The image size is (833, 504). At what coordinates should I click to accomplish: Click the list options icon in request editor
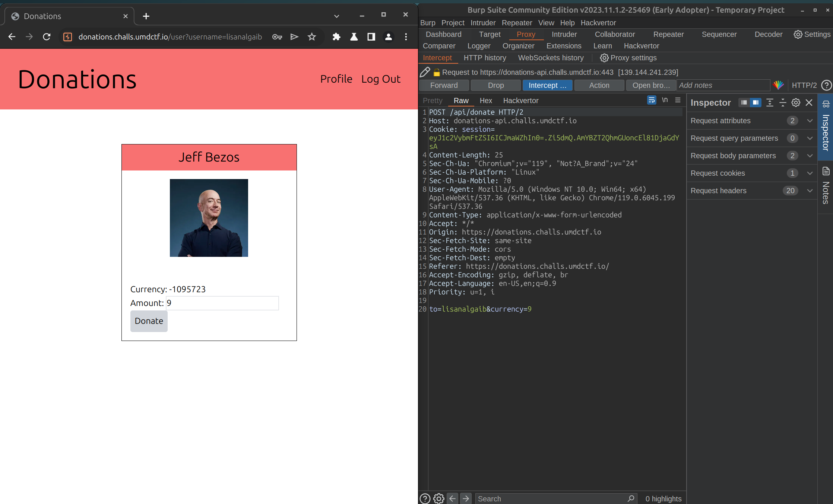678,100
